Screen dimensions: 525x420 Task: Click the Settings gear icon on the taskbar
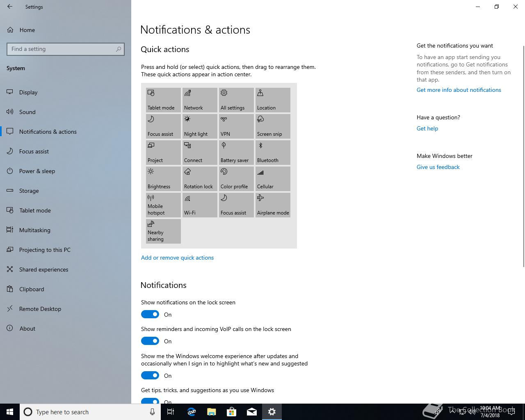click(272, 412)
